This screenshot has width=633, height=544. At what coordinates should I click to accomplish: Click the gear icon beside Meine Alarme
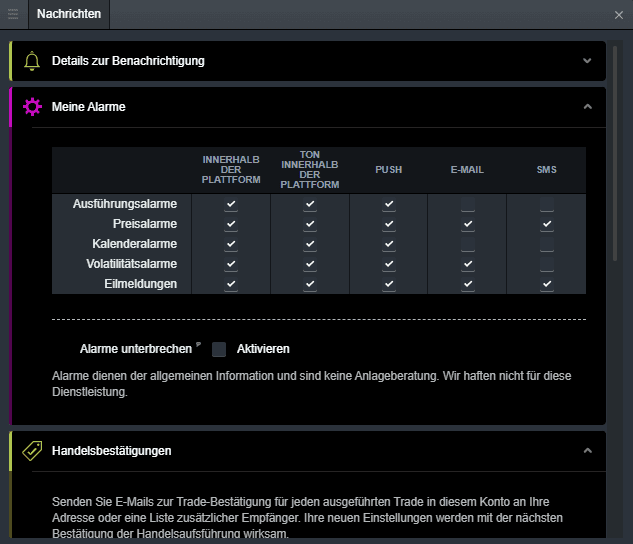(31, 107)
